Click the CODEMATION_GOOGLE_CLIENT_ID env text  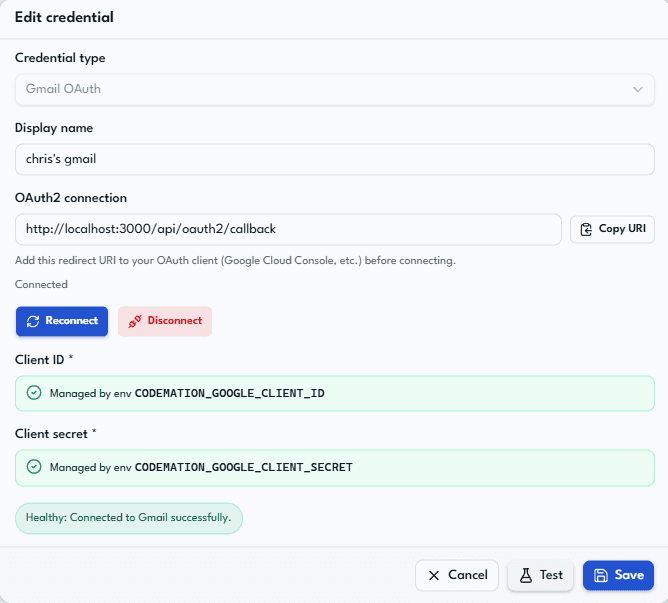tap(230, 393)
